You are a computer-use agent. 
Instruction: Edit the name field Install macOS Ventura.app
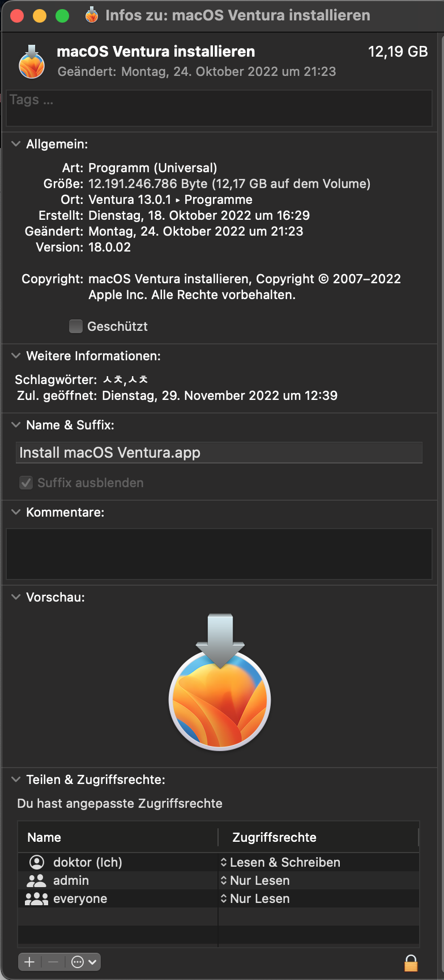pos(219,453)
